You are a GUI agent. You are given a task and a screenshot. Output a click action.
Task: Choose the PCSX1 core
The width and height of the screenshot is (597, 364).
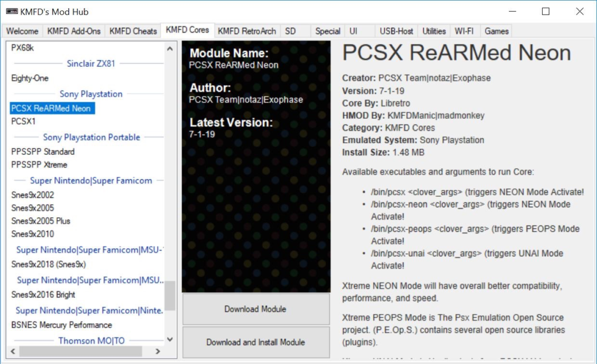23,121
